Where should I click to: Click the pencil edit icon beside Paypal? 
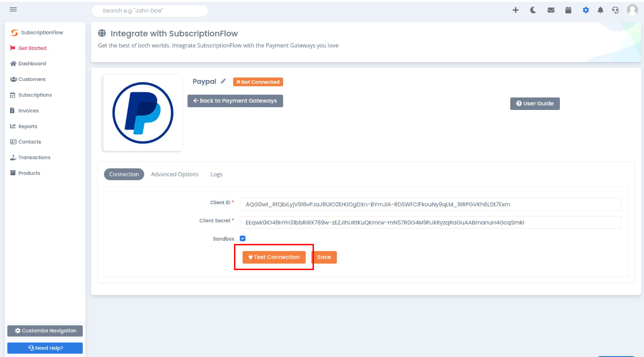(x=223, y=81)
